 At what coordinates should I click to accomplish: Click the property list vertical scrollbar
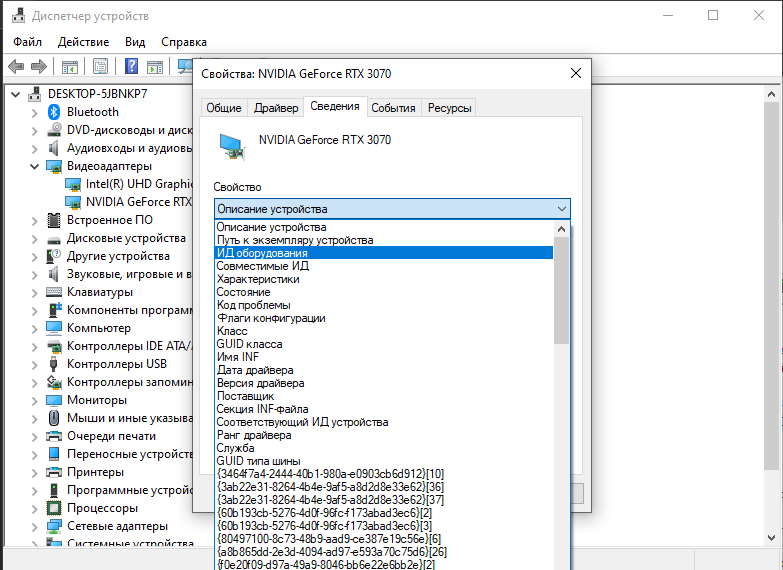tap(562, 400)
